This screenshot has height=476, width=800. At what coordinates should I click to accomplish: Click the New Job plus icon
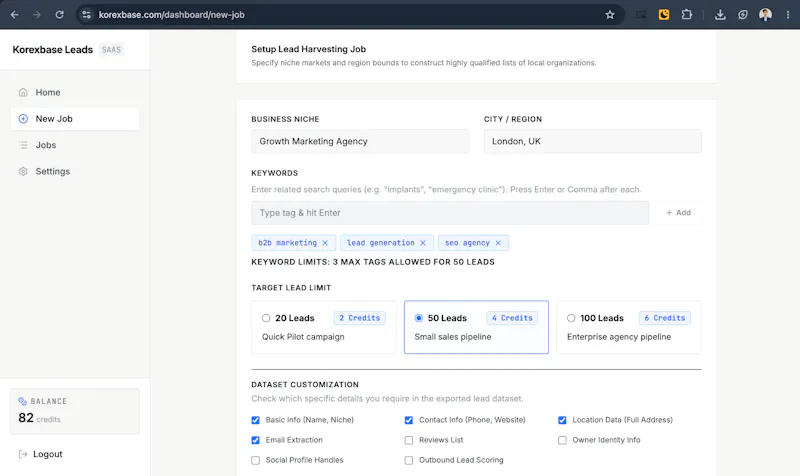[23, 119]
